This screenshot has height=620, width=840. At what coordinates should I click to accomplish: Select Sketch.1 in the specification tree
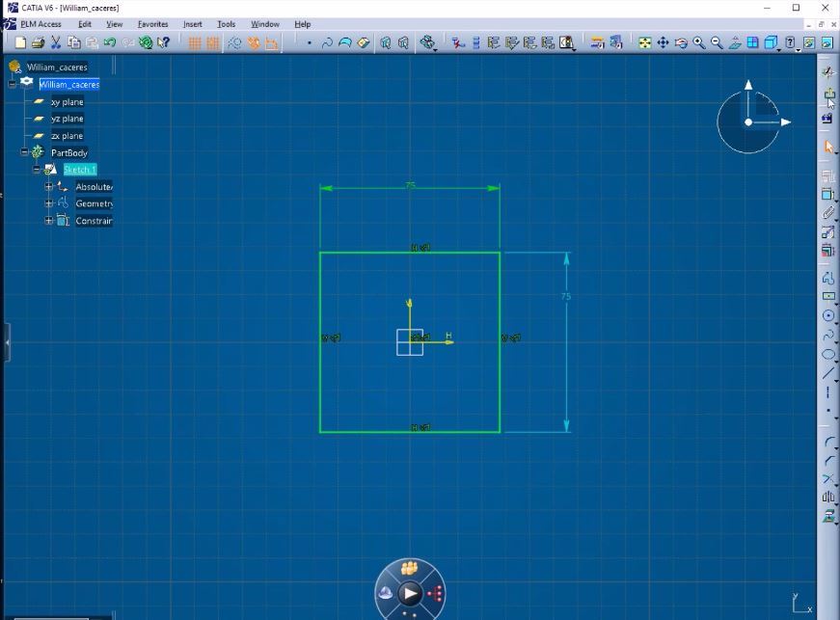click(79, 170)
